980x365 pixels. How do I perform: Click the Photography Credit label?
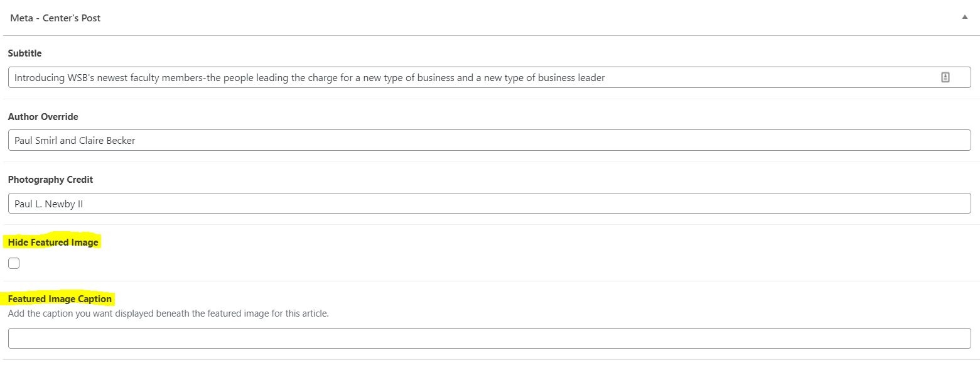pos(50,180)
